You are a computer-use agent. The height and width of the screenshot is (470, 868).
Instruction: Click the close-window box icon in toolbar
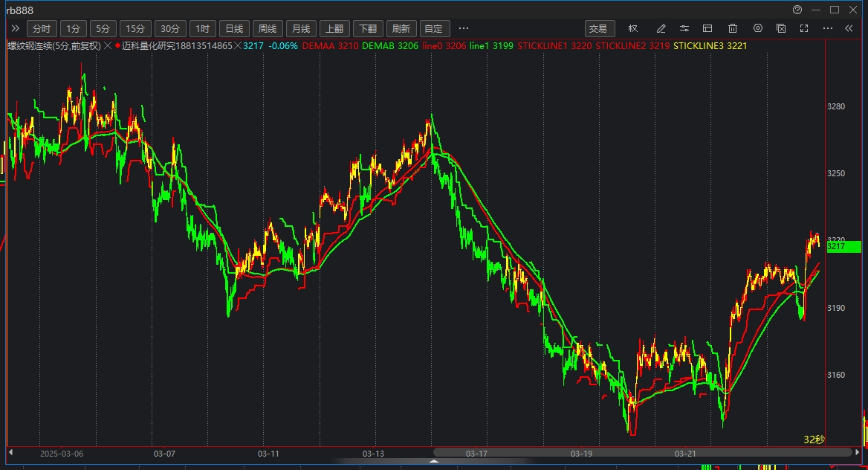click(x=781, y=28)
